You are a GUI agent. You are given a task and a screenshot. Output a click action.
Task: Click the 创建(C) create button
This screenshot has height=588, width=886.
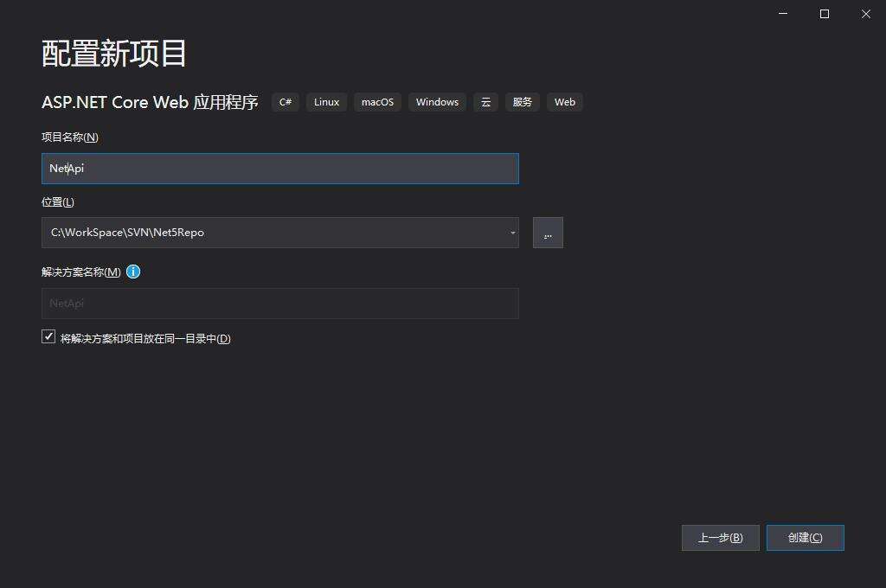coord(806,538)
